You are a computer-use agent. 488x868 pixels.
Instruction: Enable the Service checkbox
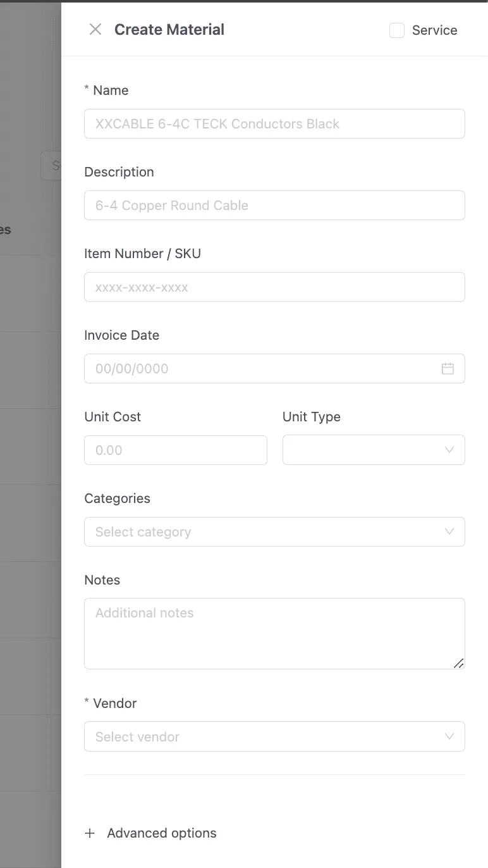pyautogui.click(x=397, y=30)
